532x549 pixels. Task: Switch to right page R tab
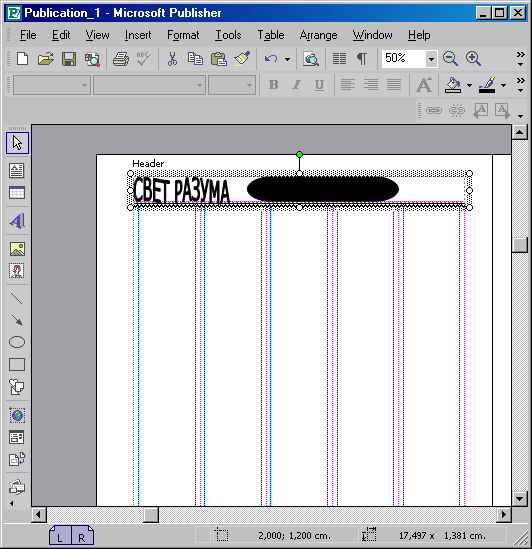click(82, 535)
